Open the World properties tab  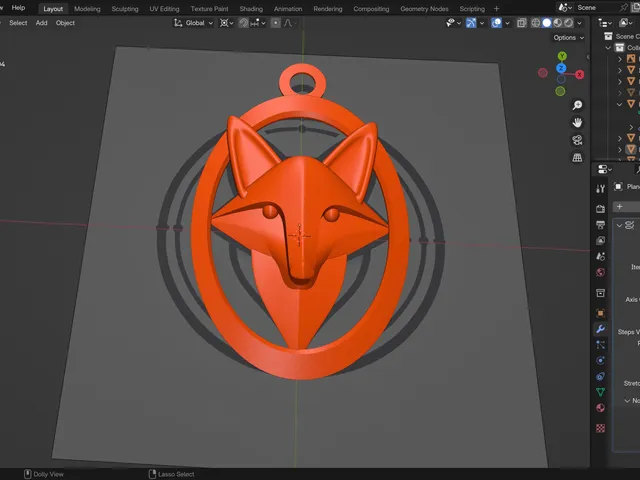coord(600,272)
